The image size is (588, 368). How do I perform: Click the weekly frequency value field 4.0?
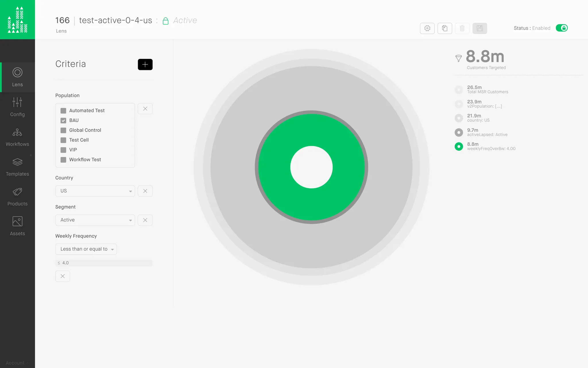coord(104,263)
